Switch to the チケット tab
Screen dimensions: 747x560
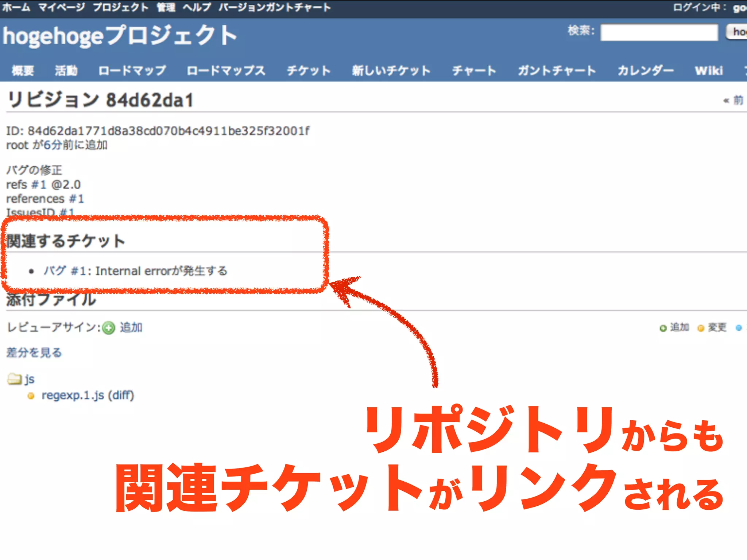click(309, 70)
